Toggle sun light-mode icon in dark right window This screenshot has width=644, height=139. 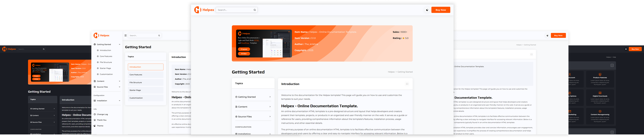[x=626, y=49]
